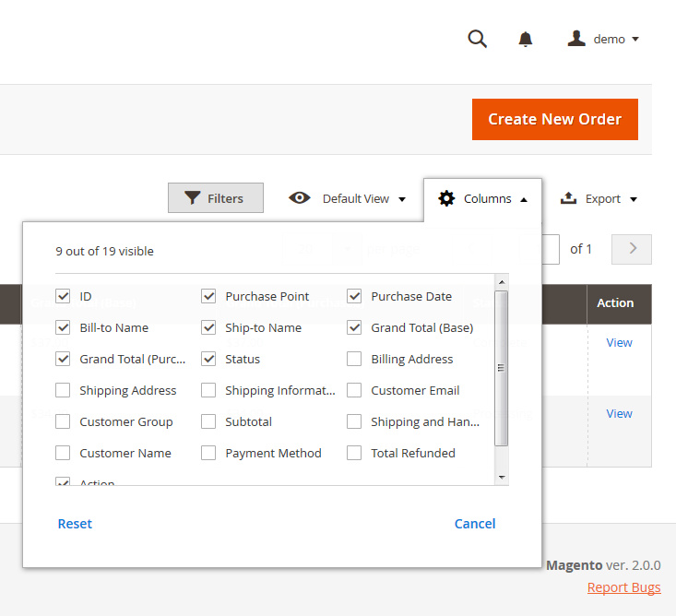The image size is (676, 616).
Task: Click Create New Order button
Action: (x=555, y=119)
